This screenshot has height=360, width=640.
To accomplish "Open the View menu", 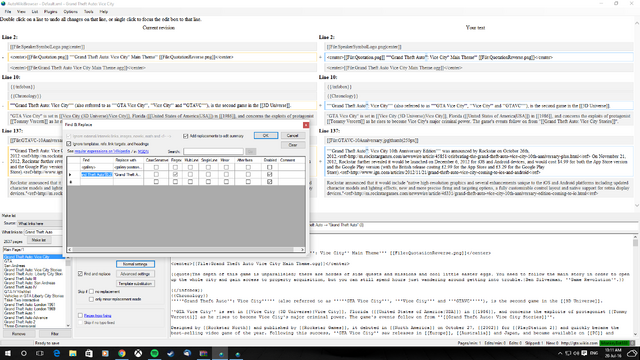I will pos(21,12).
